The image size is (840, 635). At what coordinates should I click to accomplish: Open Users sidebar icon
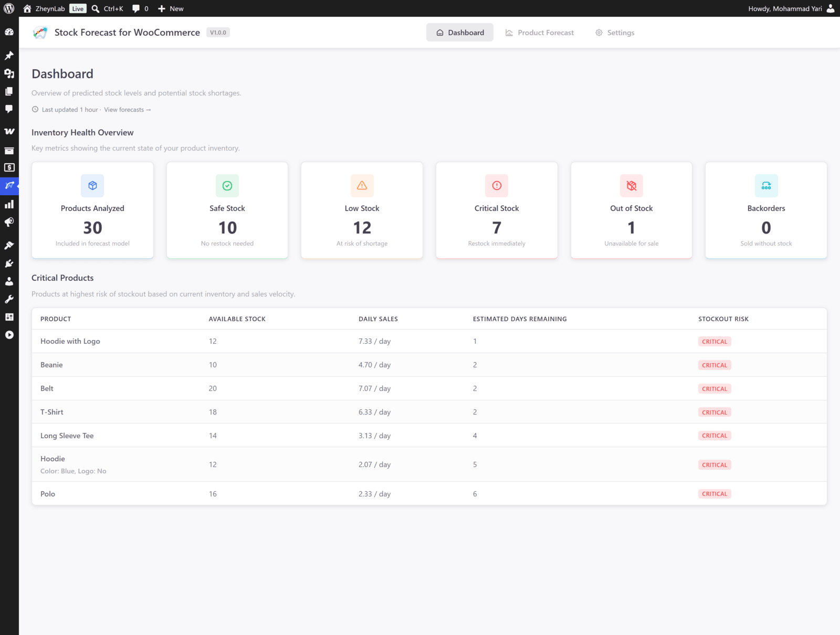[x=9, y=281]
